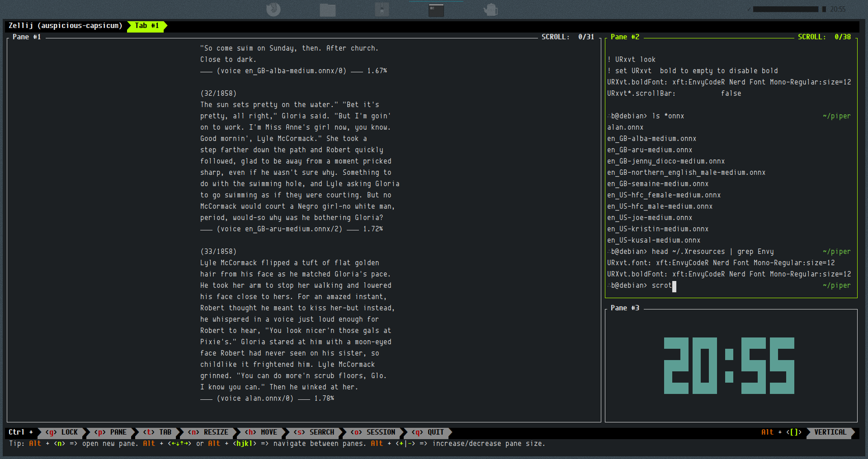This screenshot has height=459, width=868.
Task: Focus the Pane #1 title
Action: pyautogui.click(x=27, y=37)
